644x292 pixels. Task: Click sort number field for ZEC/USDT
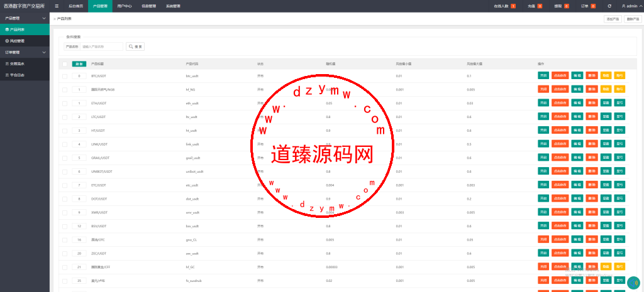79,254
